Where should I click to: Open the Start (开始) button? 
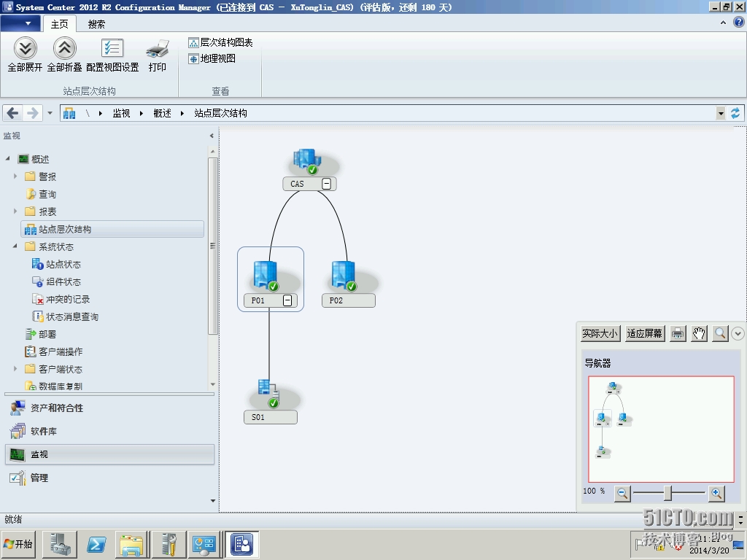[x=18, y=544]
